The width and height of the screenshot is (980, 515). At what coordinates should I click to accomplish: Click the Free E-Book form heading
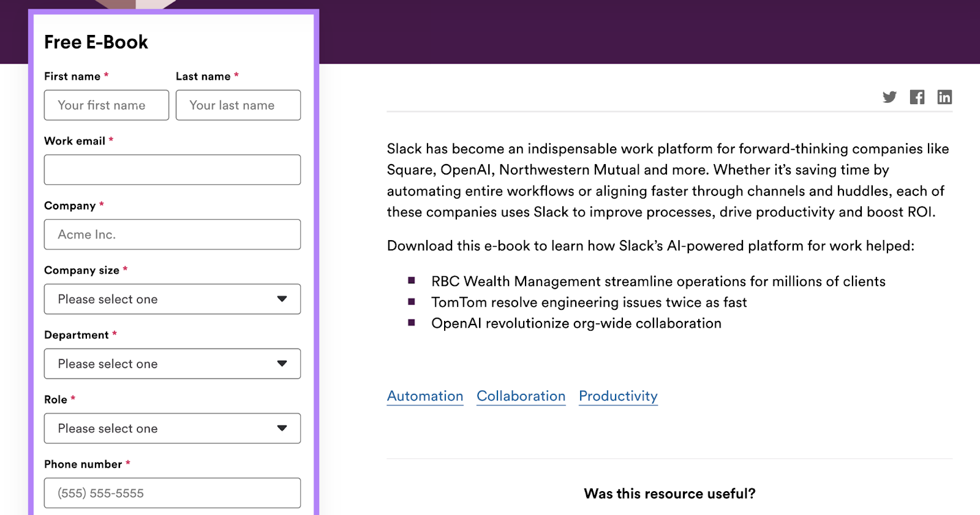click(96, 42)
